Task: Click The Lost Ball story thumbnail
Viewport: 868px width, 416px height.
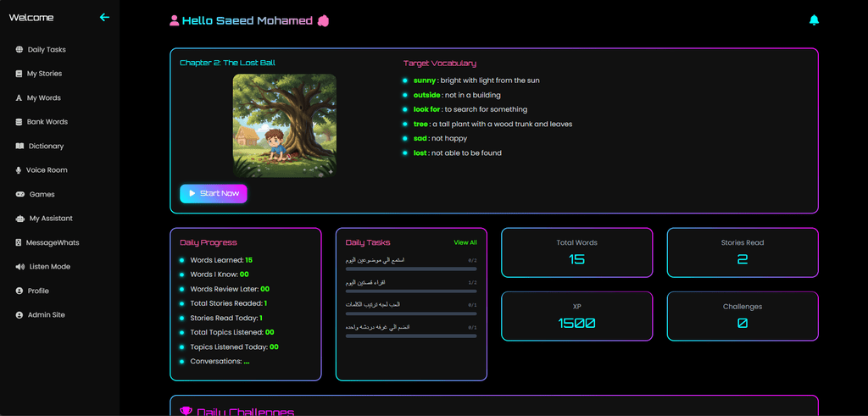Action: [x=284, y=125]
